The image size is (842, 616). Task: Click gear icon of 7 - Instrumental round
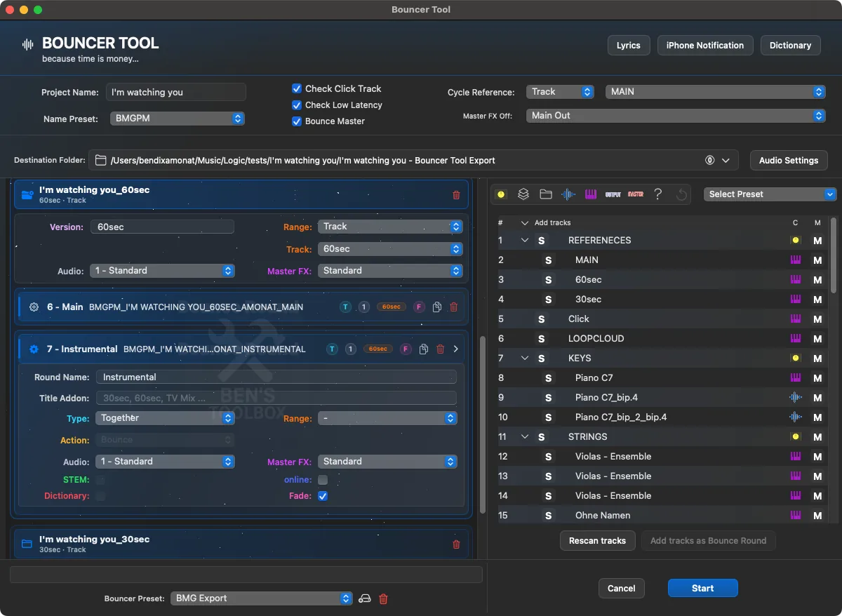(x=34, y=349)
